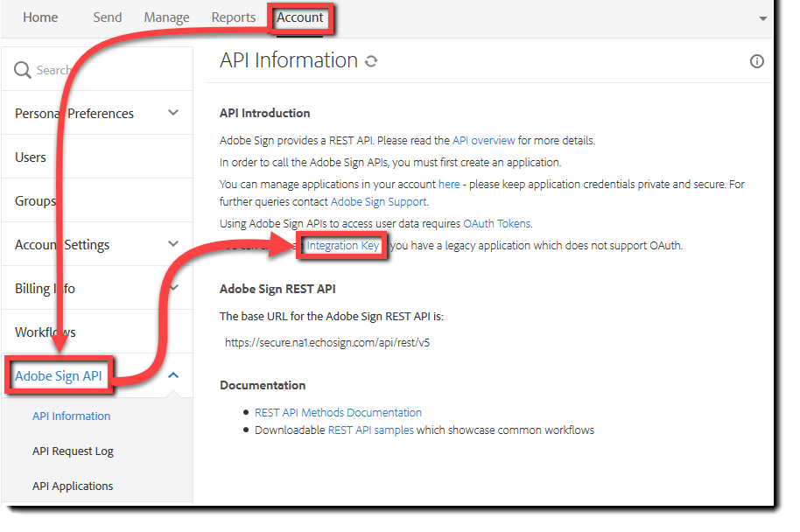800x532 pixels.
Task: Select the Account tab
Action: (x=300, y=17)
